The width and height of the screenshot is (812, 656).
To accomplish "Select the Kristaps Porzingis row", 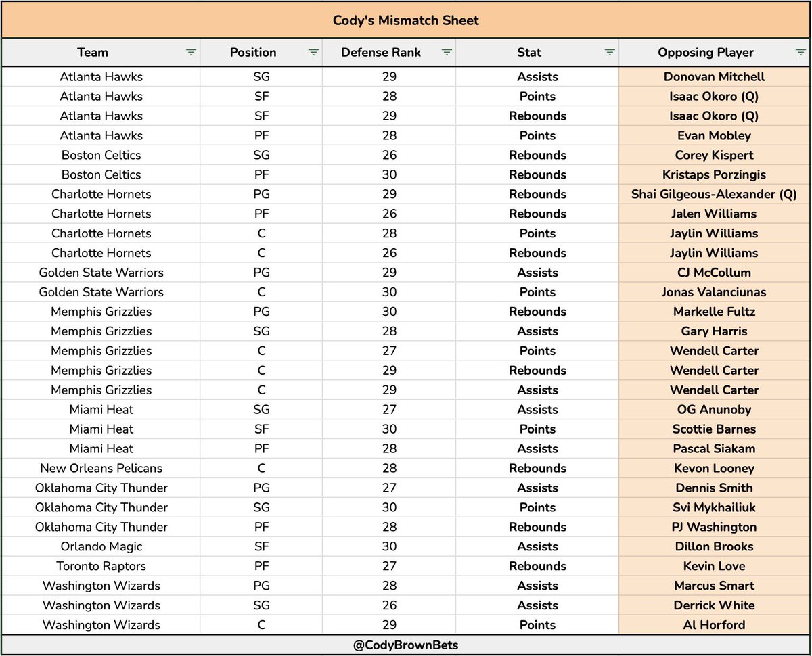I will click(714, 174).
